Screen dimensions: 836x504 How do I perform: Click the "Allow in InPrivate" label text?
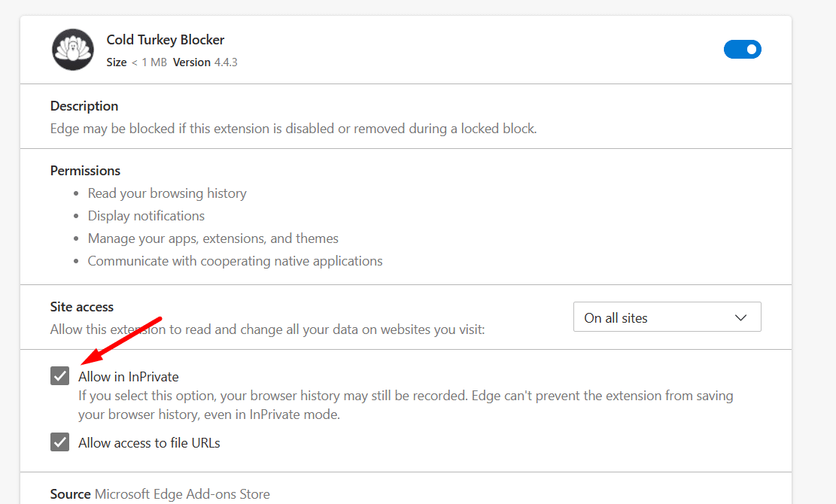click(129, 377)
